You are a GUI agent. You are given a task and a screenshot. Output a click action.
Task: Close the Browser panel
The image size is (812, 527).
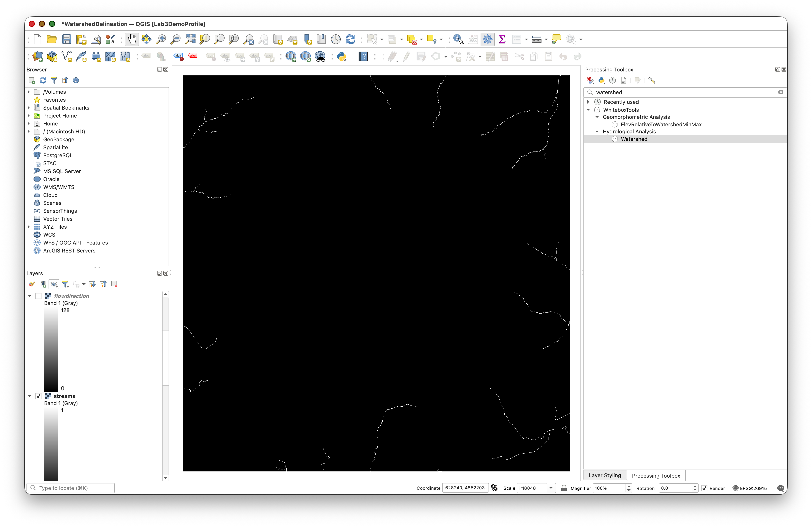pos(166,69)
